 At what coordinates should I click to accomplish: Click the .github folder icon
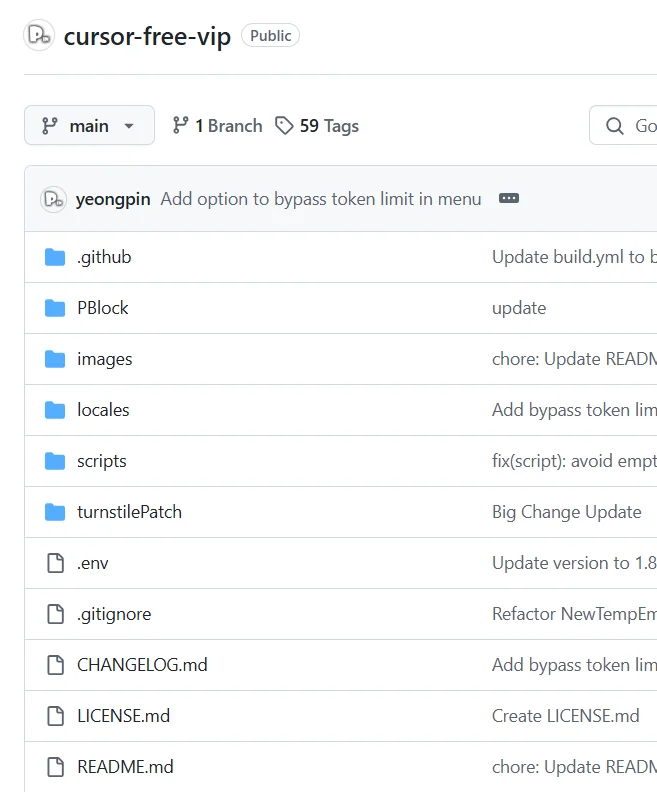55,257
